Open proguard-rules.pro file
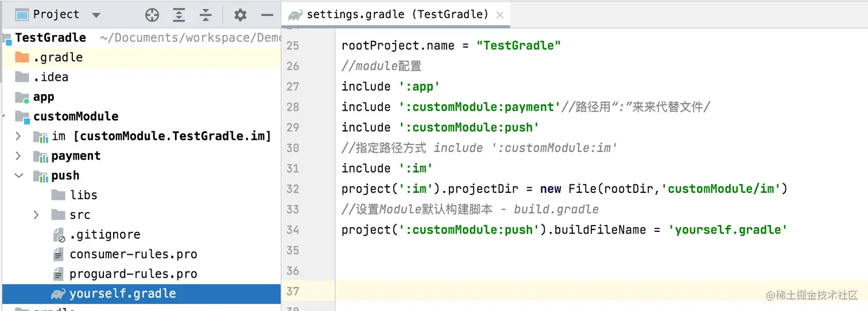Screen dimensions: 868x311 (x=134, y=274)
